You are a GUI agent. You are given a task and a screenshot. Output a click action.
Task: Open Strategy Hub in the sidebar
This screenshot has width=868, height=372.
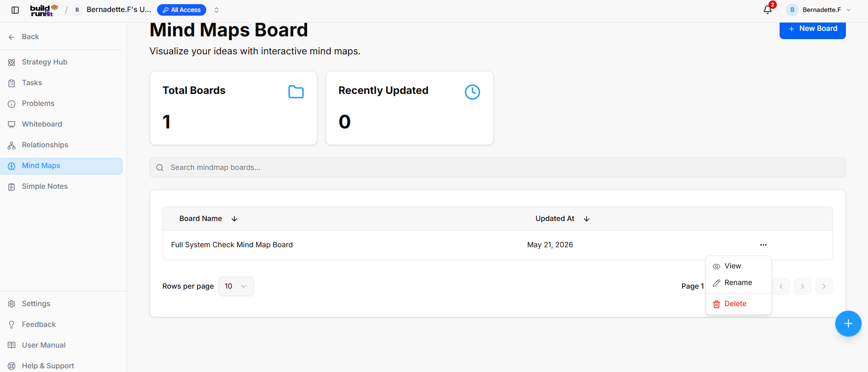tap(61, 62)
